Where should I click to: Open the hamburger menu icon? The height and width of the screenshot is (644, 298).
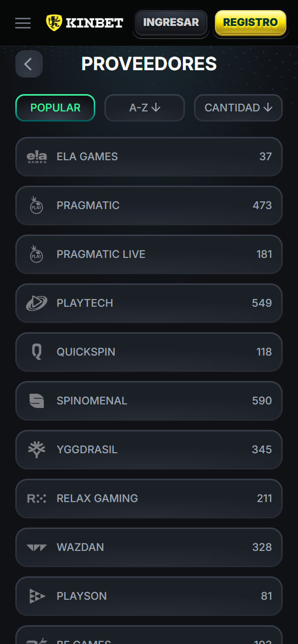(x=23, y=23)
